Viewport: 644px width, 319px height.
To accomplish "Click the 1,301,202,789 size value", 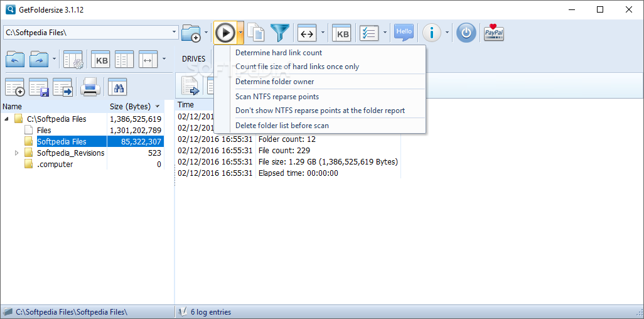I will (136, 131).
